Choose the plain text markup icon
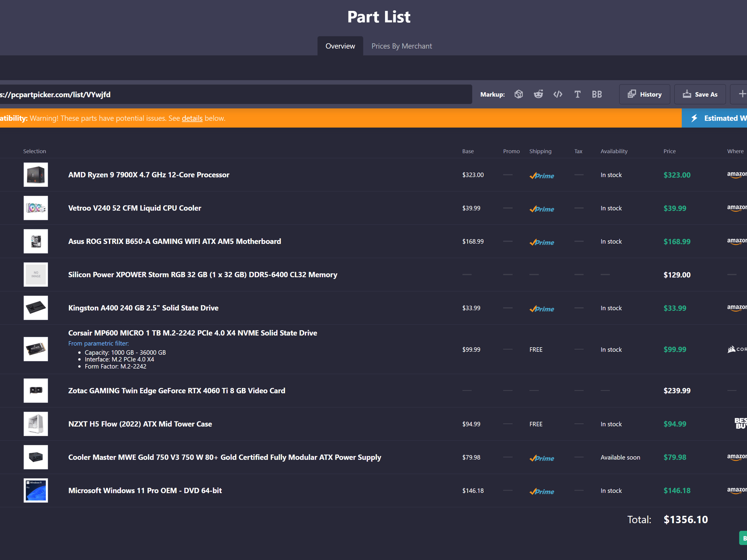This screenshot has height=560, width=747. tap(577, 94)
